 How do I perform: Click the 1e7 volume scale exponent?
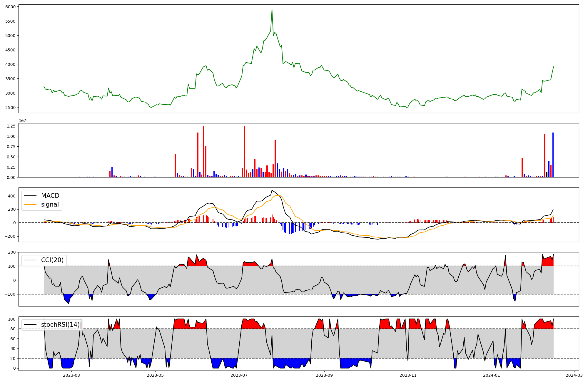point(23,121)
